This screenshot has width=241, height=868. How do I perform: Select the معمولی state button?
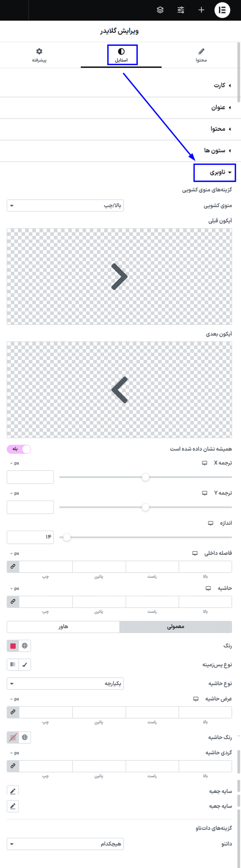[175, 626]
